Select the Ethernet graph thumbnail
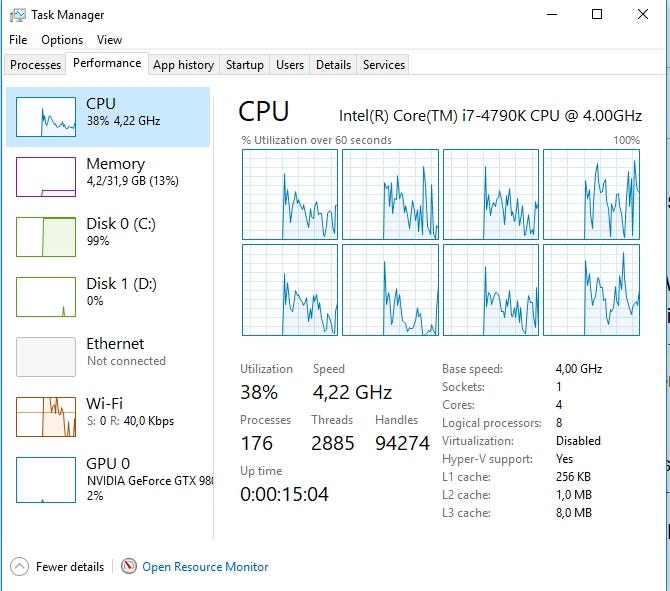 pyautogui.click(x=46, y=357)
